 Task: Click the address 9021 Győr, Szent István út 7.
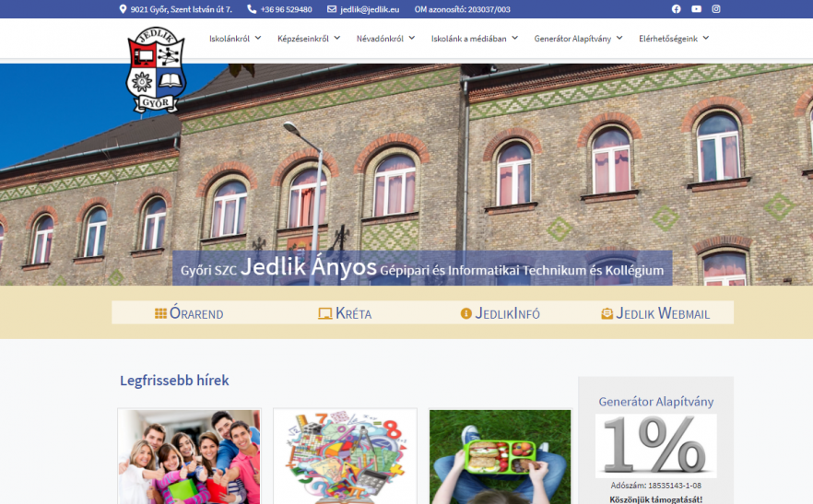pyautogui.click(x=181, y=9)
